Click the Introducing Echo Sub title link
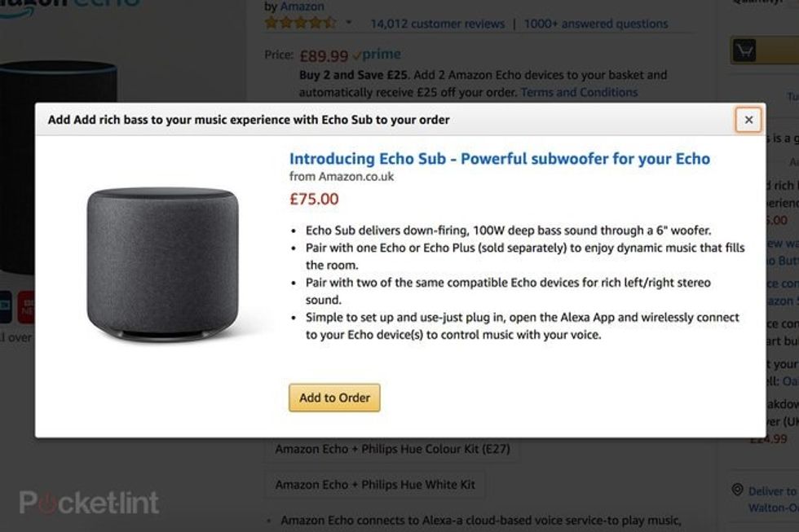 click(x=499, y=158)
